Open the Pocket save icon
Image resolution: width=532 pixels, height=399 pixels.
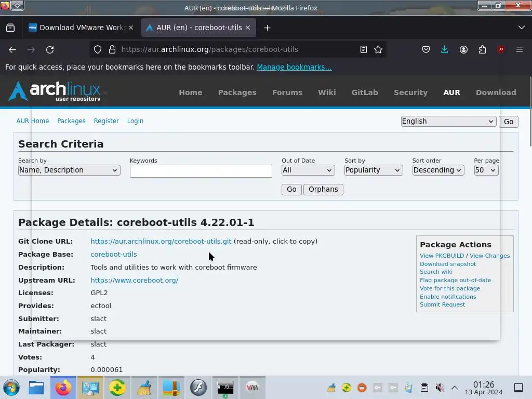point(426,49)
